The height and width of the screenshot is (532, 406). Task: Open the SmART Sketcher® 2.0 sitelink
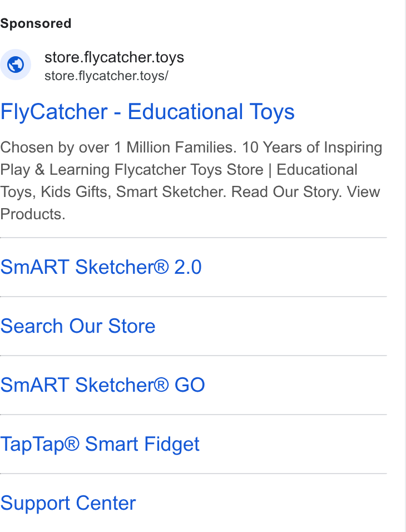tap(101, 267)
